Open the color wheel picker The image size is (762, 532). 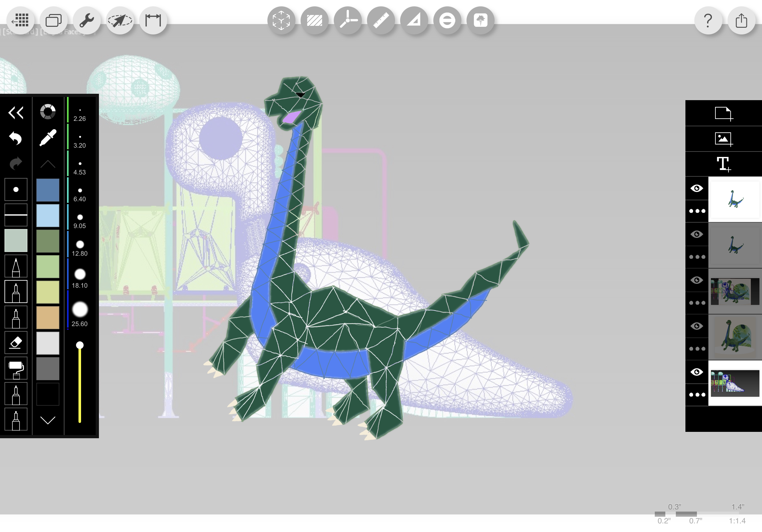coord(48,112)
